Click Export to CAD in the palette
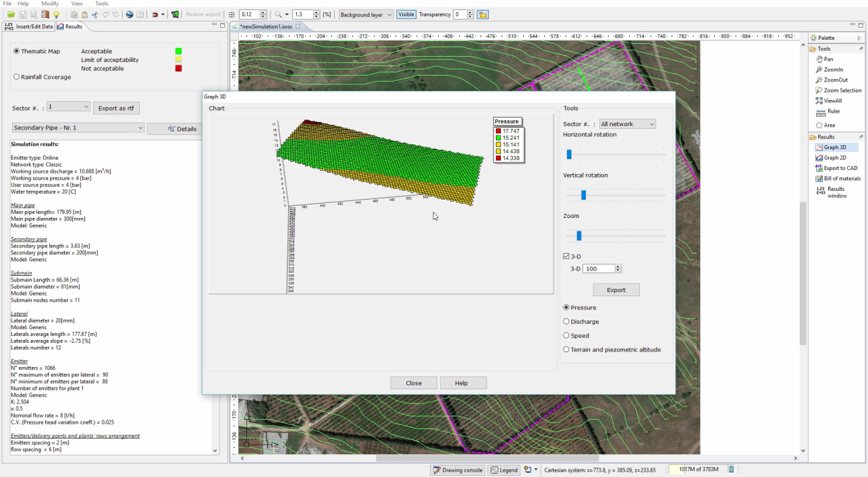868x477 pixels. click(x=840, y=168)
